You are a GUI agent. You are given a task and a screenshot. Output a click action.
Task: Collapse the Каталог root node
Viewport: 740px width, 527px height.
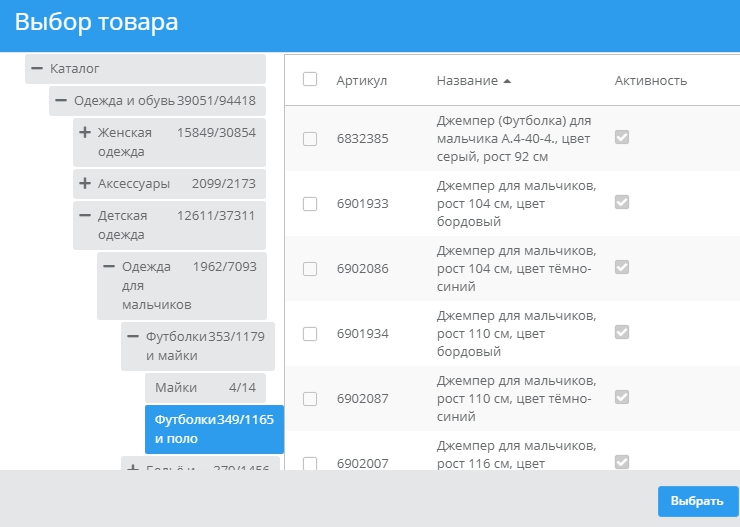(x=38, y=69)
